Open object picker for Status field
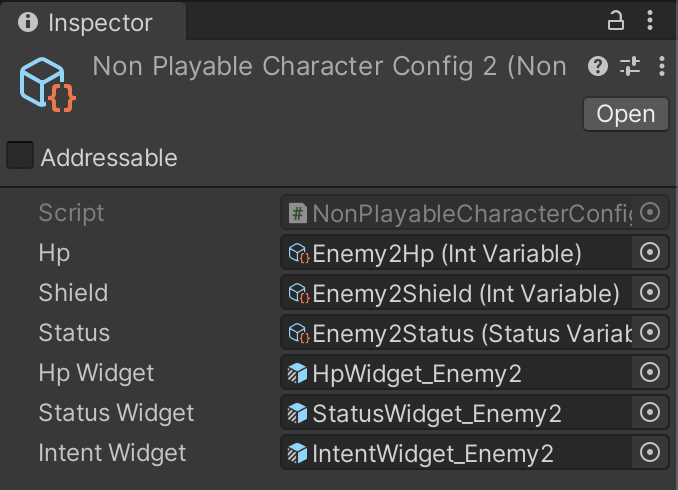The image size is (678, 490). tap(650, 333)
